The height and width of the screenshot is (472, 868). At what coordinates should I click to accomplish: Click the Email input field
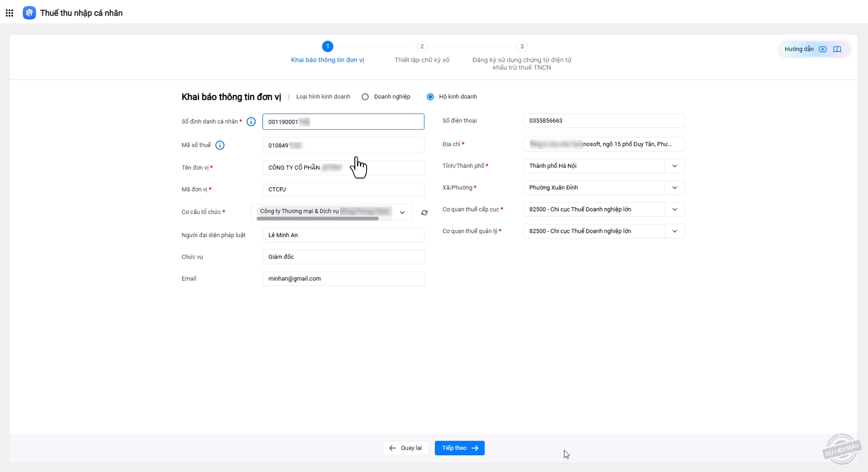coord(343,279)
